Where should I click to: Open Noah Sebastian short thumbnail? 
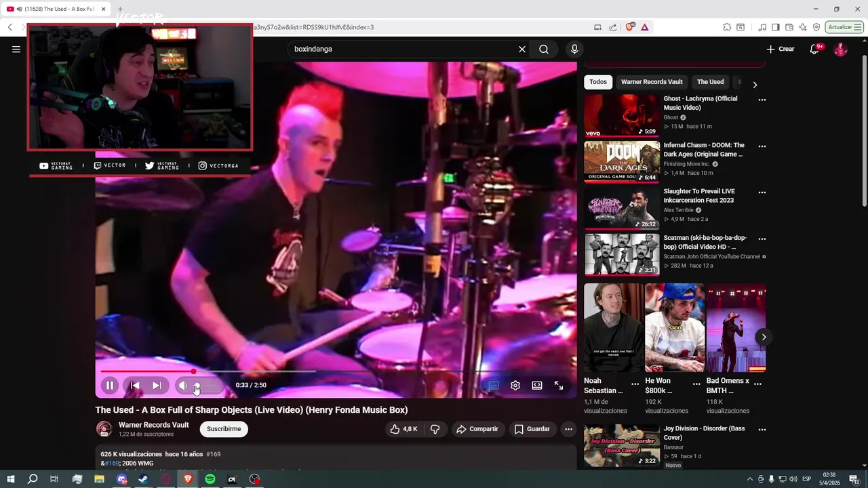614,328
